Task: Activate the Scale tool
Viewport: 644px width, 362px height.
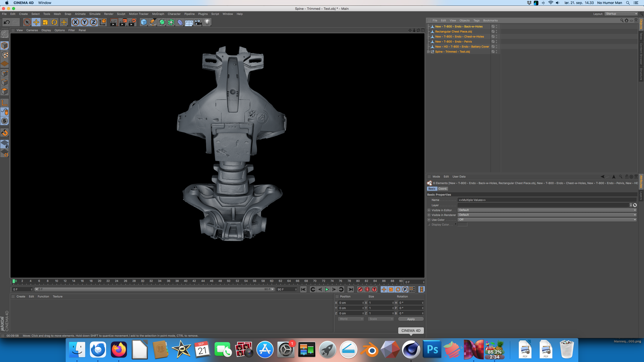Action: click(45, 22)
